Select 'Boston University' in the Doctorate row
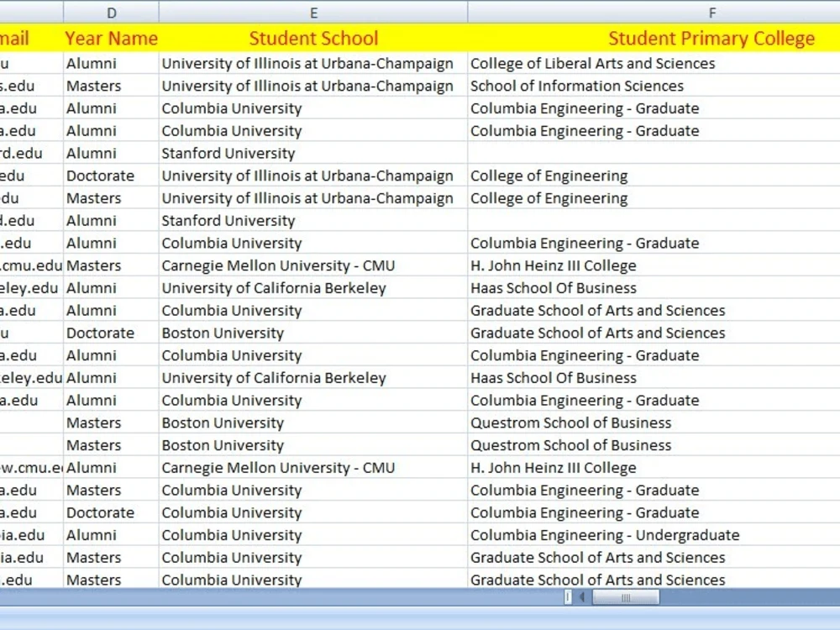Image resolution: width=840 pixels, height=630 pixels. pos(313,333)
